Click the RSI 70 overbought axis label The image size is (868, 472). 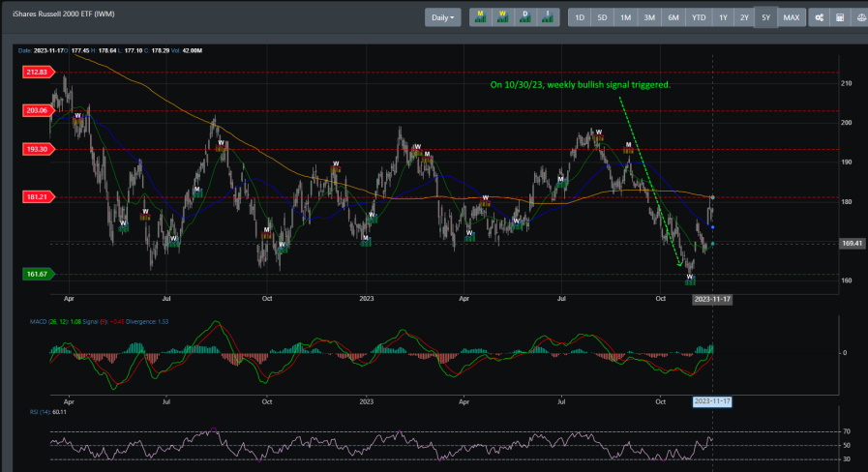point(847,431)
